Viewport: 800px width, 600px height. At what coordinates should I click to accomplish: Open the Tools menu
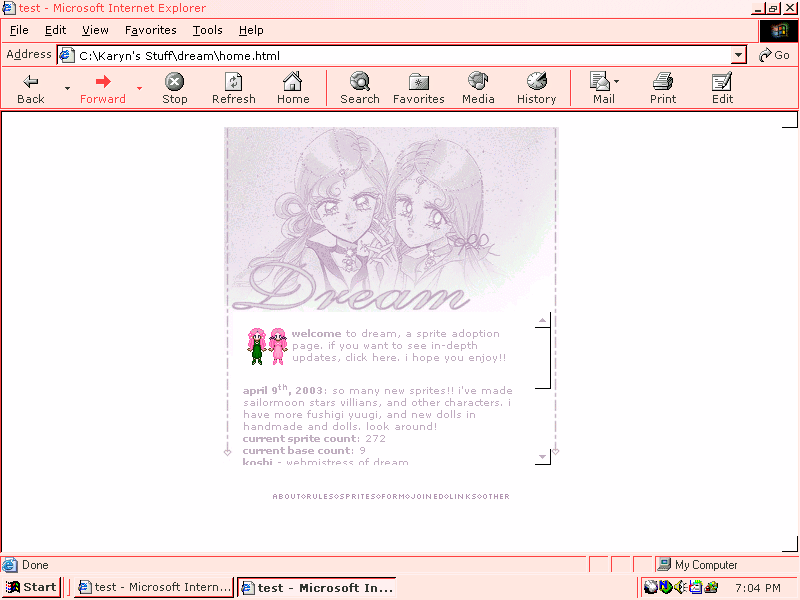(x=207, y=31)
